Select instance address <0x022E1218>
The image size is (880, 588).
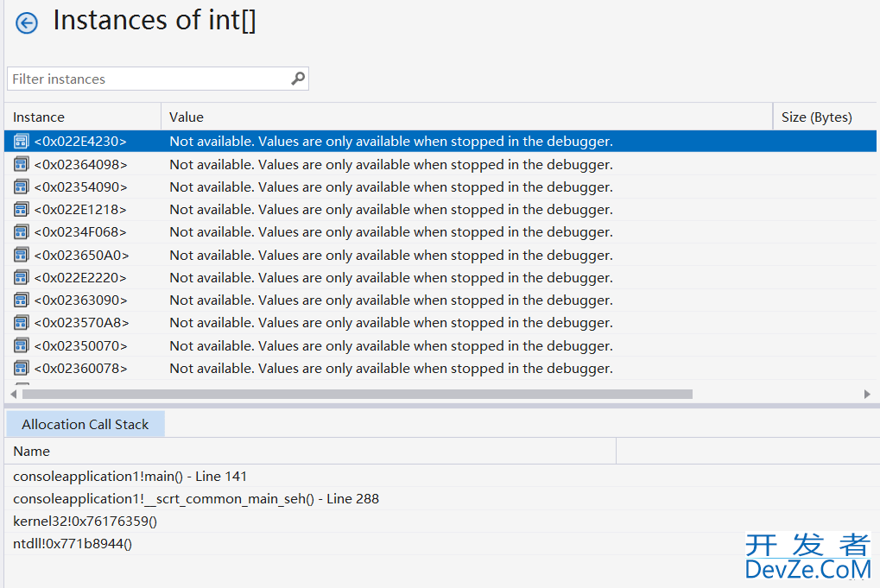pyautogui.click(x=80, y=210)
